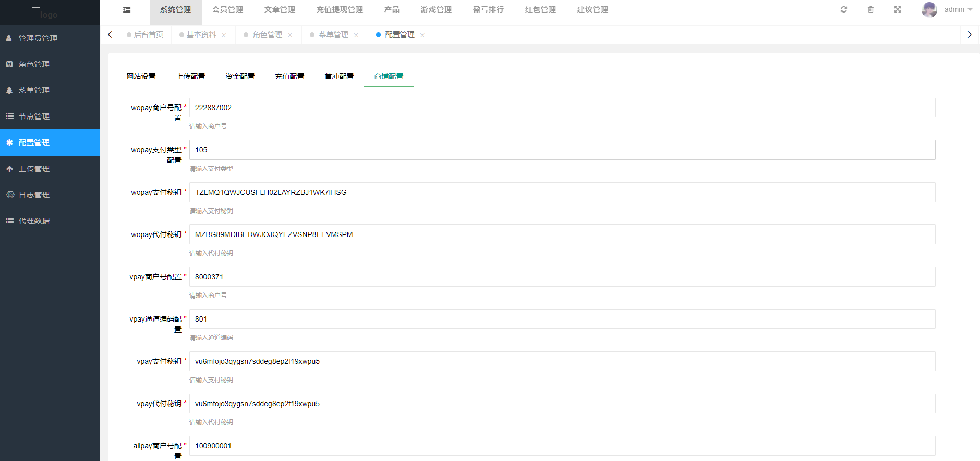Click the vpay商户号配置 input field
980x461 pixels.
coord(562,277)
